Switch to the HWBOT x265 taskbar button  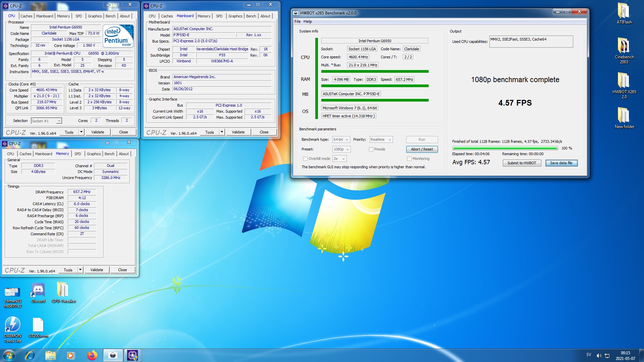[x=113, y=355]
